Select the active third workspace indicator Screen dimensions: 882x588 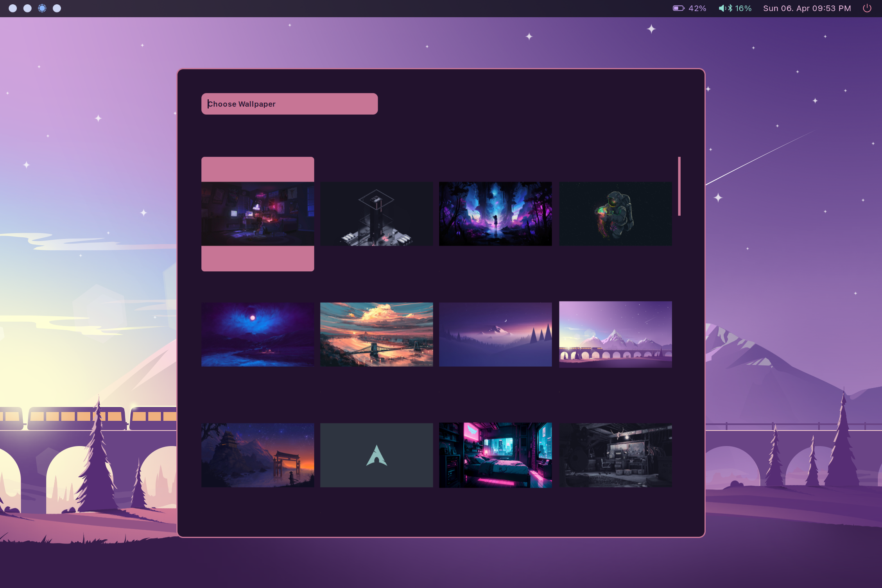tap(42, 8)
